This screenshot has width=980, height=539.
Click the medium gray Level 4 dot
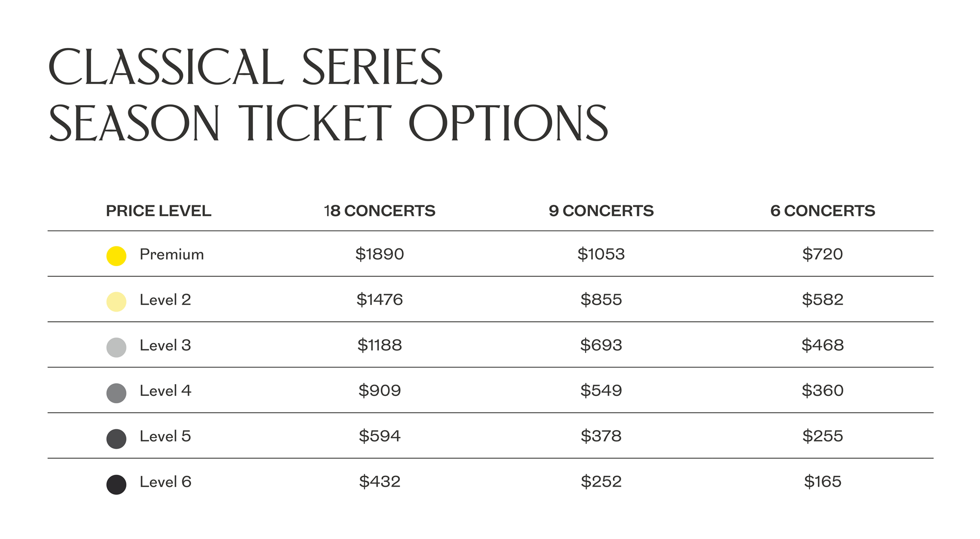[116, 393]
